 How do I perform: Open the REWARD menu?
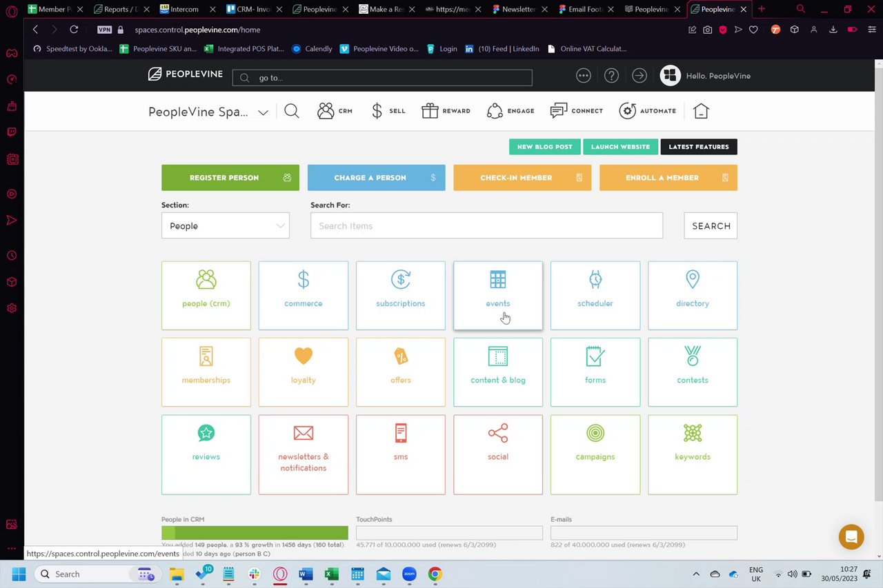(x=446, y=111)
